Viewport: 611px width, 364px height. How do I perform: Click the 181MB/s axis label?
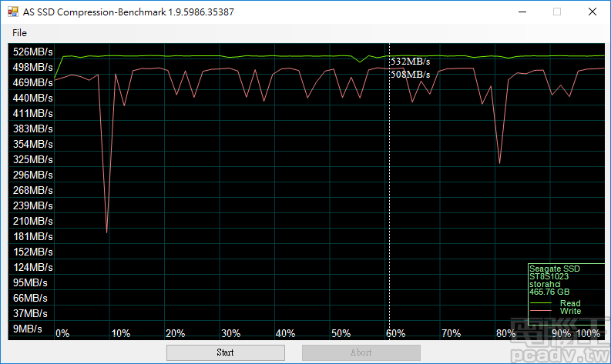click(32, 236)
